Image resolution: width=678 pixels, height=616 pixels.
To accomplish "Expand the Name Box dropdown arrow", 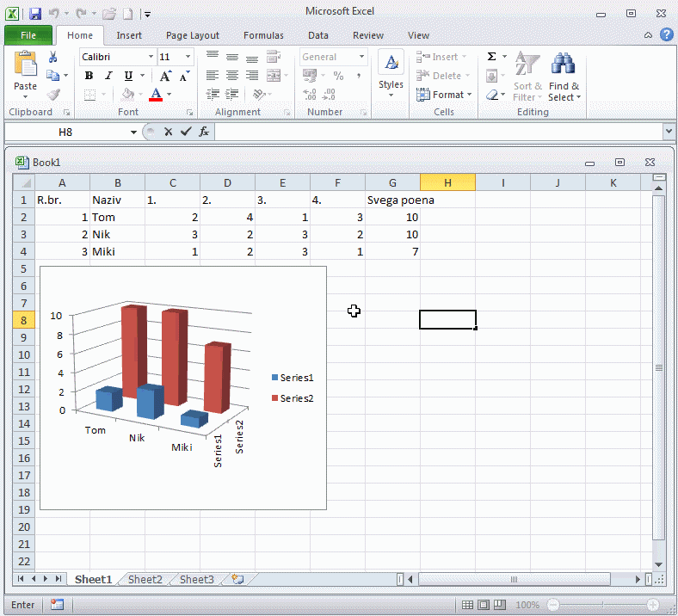I will [133, 132].
